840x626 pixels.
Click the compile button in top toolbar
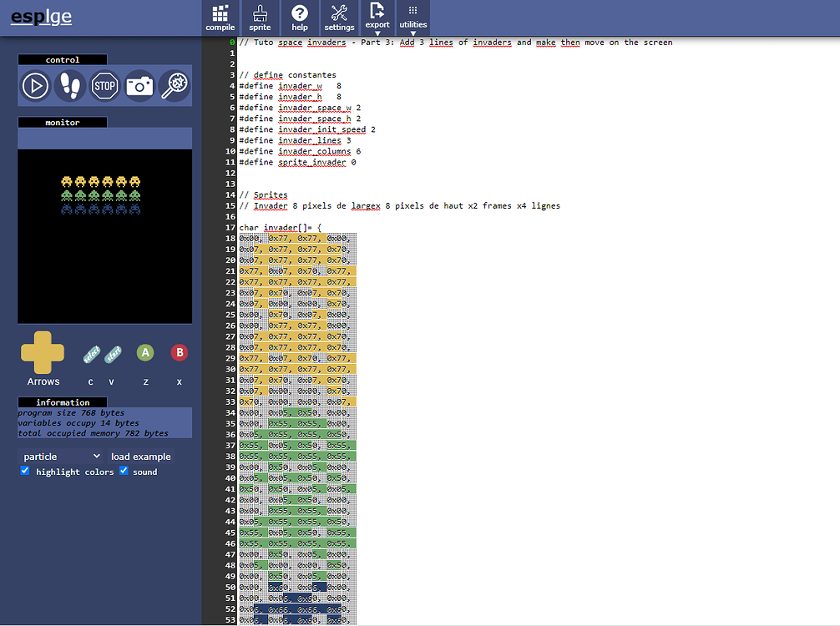[220, 18]
